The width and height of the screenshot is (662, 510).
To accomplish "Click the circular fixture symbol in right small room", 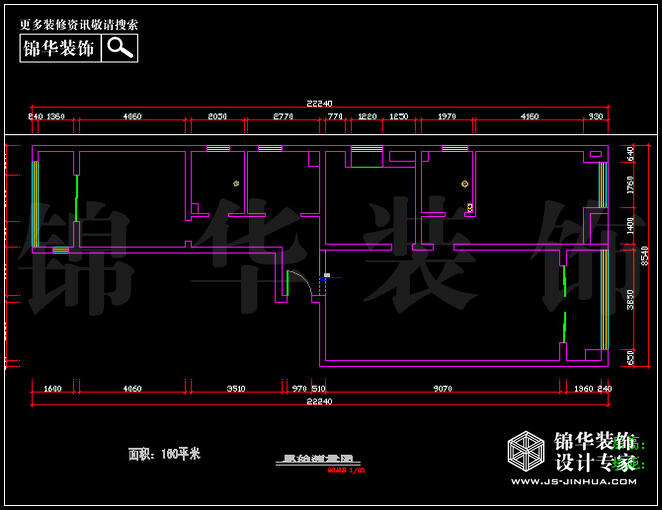I will click(464, 184).
